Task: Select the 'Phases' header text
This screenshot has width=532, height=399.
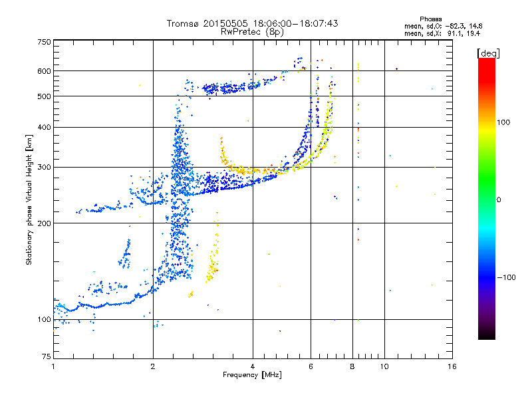Action: [430, 19]
